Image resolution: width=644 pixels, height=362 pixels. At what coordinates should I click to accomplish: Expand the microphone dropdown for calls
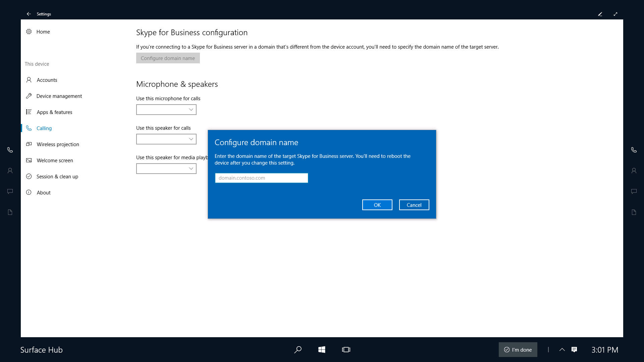pyautogui.click(x=191, y=109)
